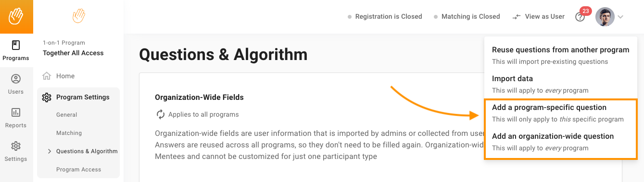Click the outlined hand logo in the sidebar
This screenshot has height=182, width=644.
click(x=79, y=16)
